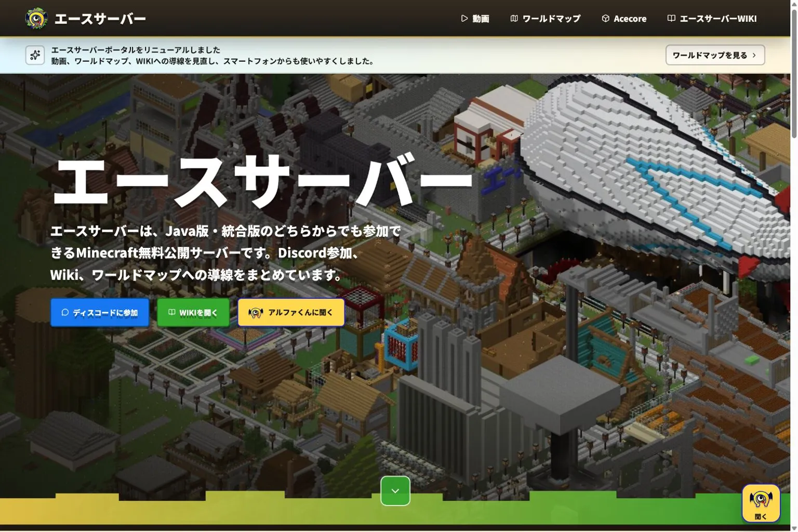Open the Acecore navigation item
798x532 pixels.
tap(624, 19)
